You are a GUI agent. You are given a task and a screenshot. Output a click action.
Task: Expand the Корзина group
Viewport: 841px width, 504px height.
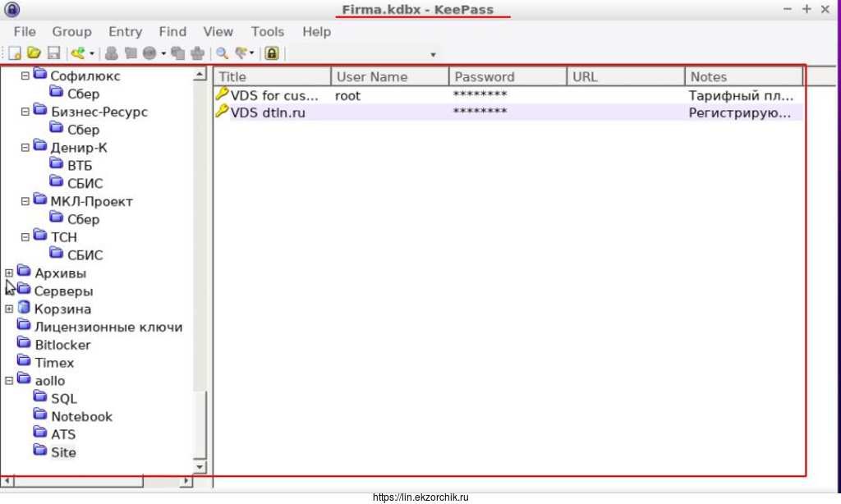tap(9, 309)
